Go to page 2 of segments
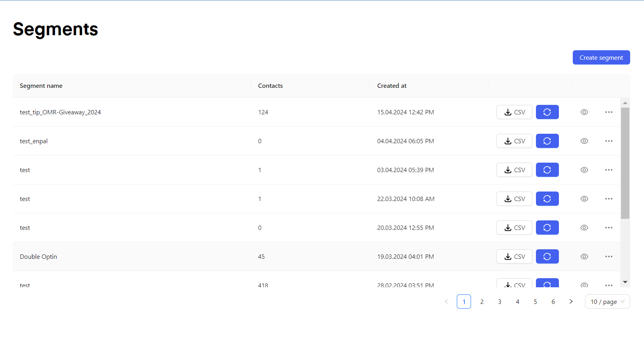 click(x=482, y=302)
